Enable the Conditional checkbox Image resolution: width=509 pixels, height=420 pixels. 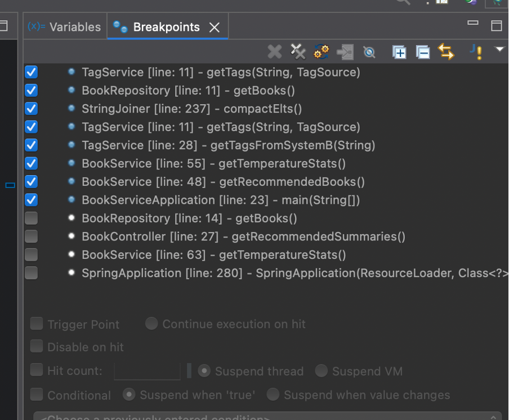(37, 395)
